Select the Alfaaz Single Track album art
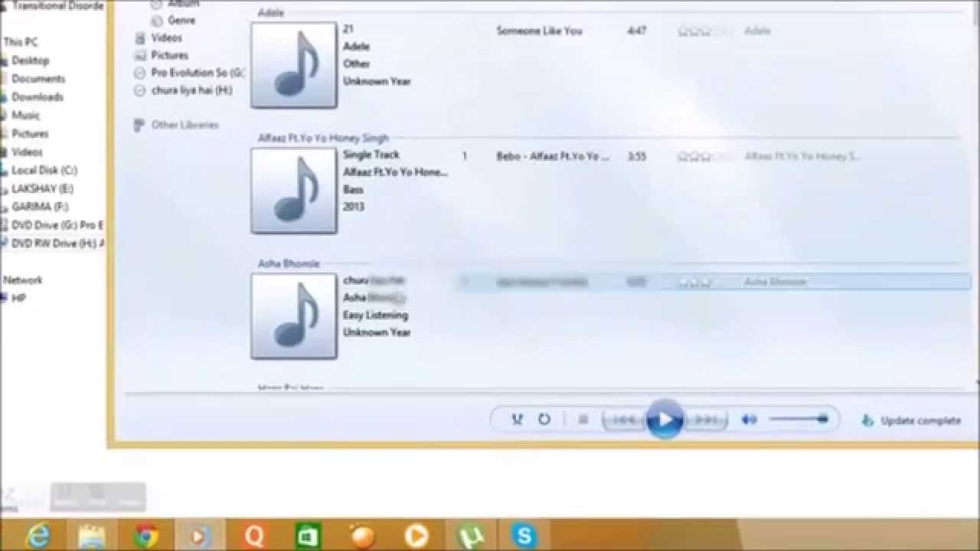This screenshot has height=551, width=980. click(x=294, y=191)
